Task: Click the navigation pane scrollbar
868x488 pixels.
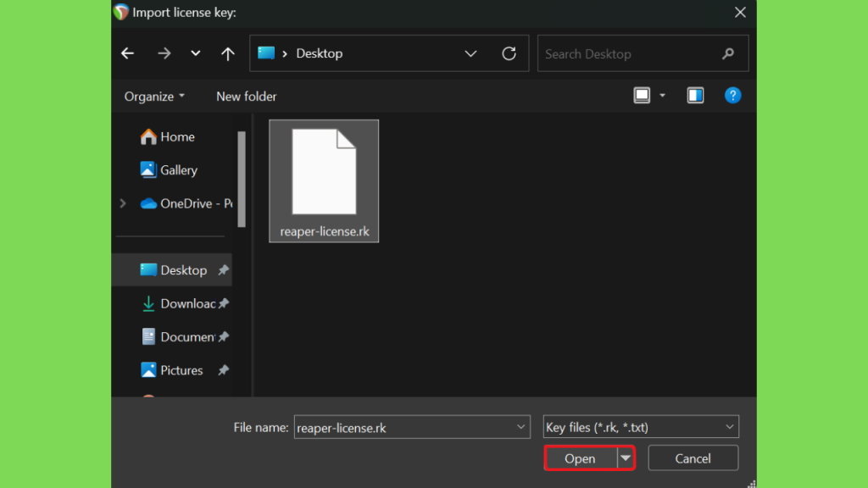Action: (242, 179)
